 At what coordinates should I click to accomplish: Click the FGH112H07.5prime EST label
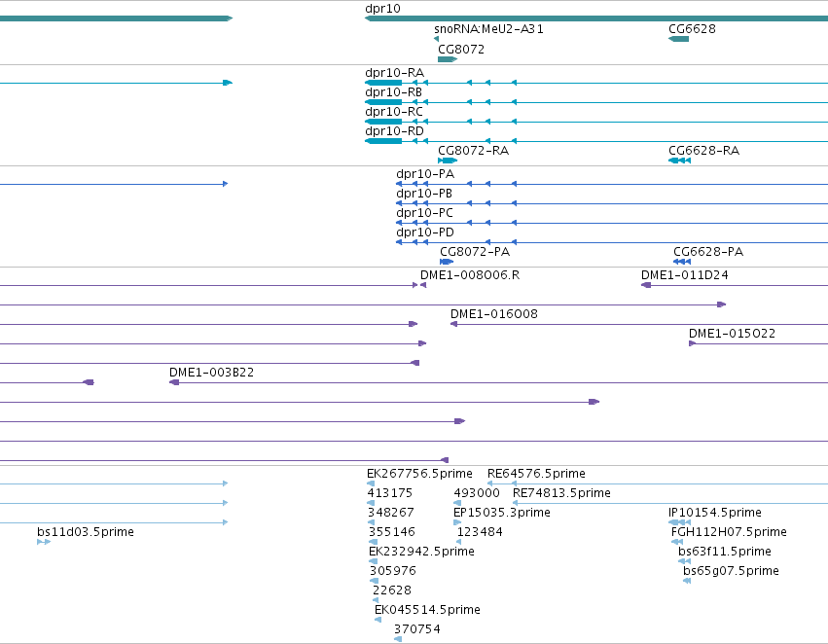[729, 533]
